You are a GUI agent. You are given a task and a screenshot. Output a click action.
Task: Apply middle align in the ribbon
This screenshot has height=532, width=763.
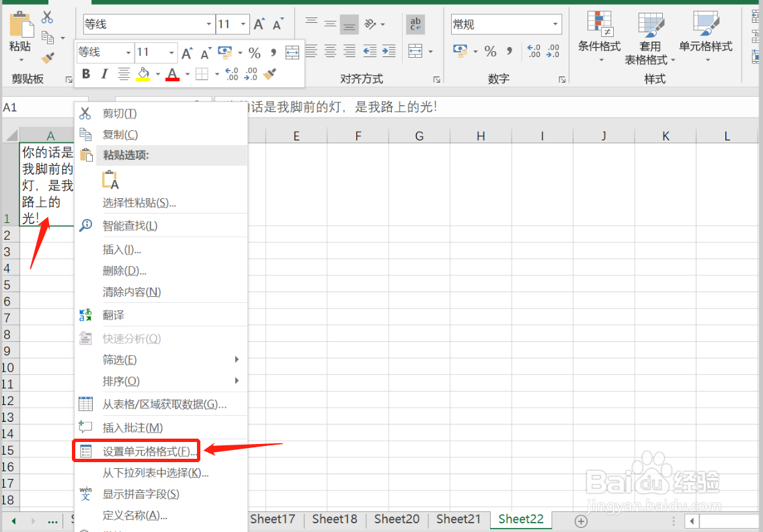tap(330, 24)
